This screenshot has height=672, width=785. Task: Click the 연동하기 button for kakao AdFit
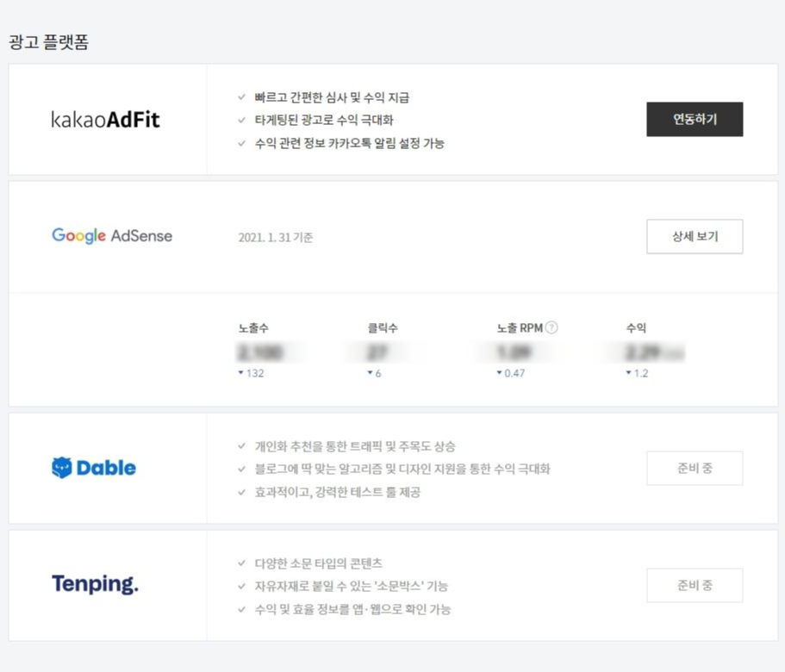695,119
